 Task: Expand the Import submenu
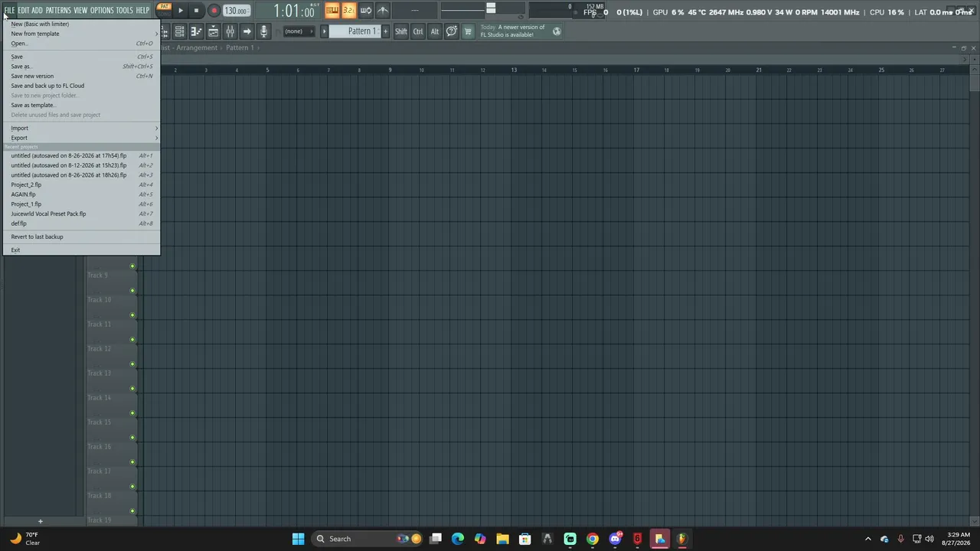[x=81, y=128]
